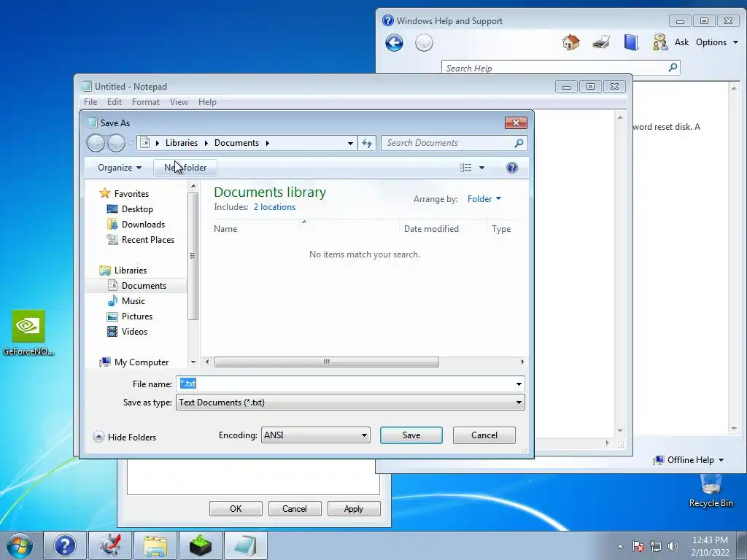
Task: Open Save As help question mark icon
Action: point(511,168)
